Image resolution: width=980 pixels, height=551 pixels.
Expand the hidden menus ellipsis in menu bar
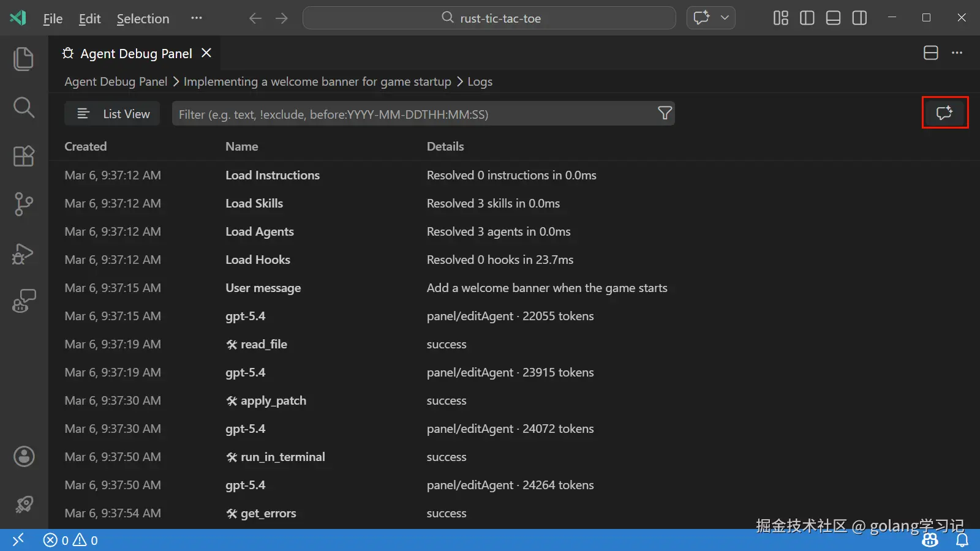196,18
